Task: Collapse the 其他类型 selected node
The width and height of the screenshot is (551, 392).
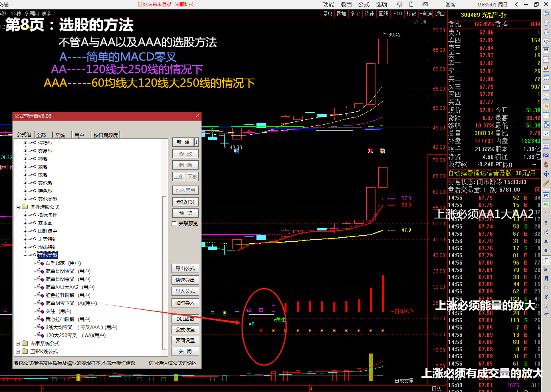Action: [x=25, y=255]
